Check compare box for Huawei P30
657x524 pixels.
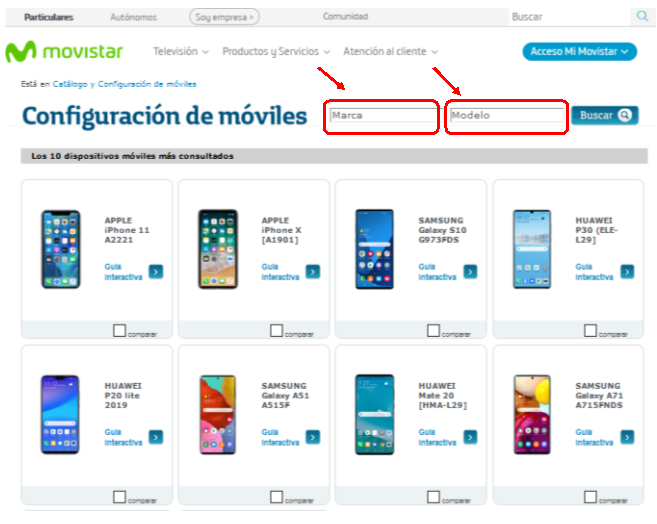(x=591, y=331)
